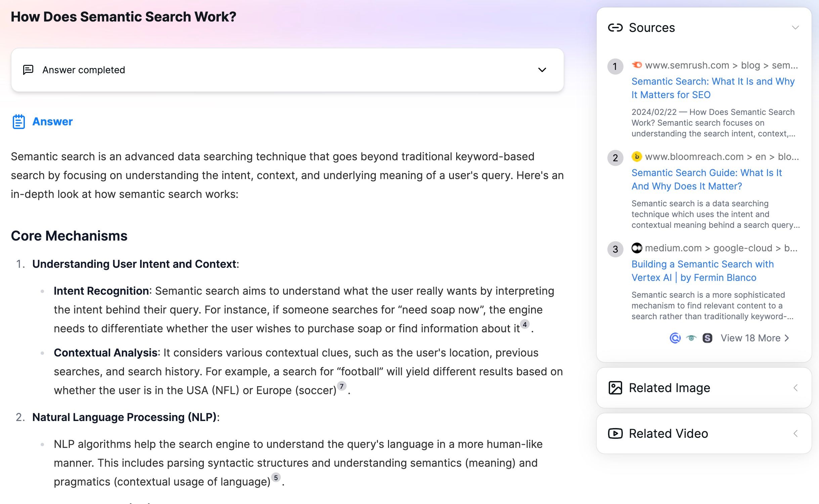Click the Related Video play icon
Screen dimensions: 819x504
[615, 434]
